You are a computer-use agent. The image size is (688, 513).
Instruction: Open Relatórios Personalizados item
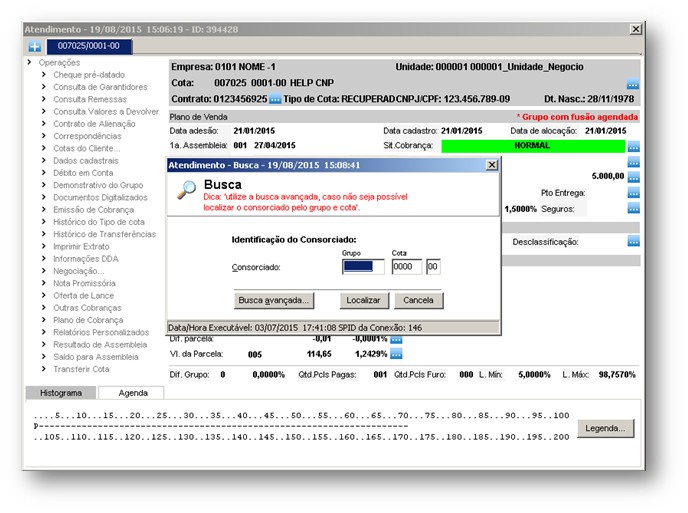click(101, 333)
